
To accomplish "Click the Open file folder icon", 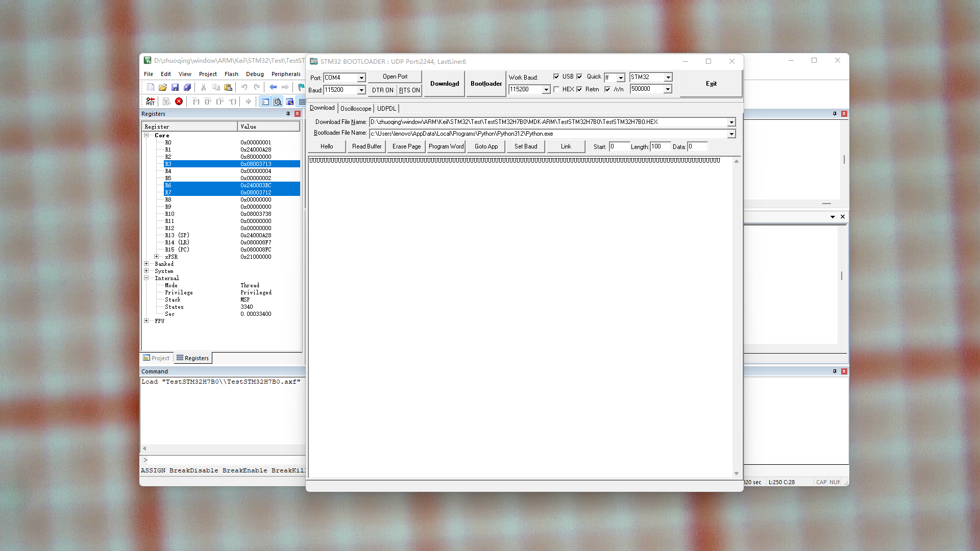I will coord(163,87).
